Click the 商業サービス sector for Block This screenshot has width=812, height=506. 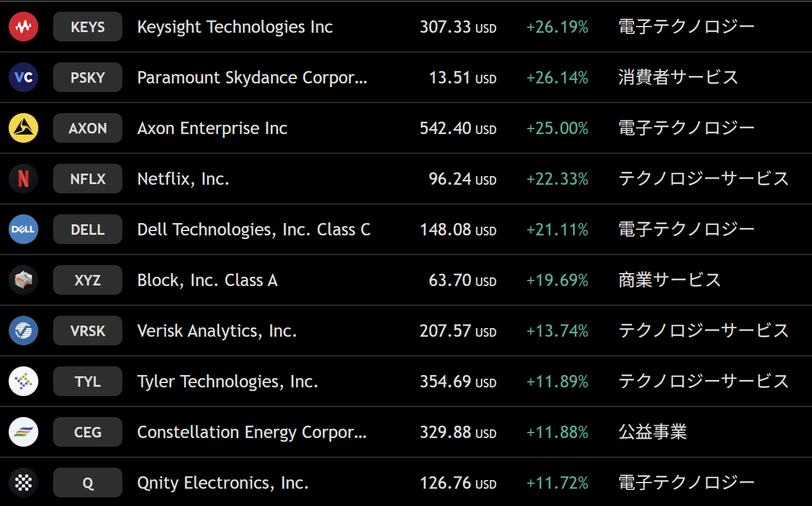tap(670, 280)
